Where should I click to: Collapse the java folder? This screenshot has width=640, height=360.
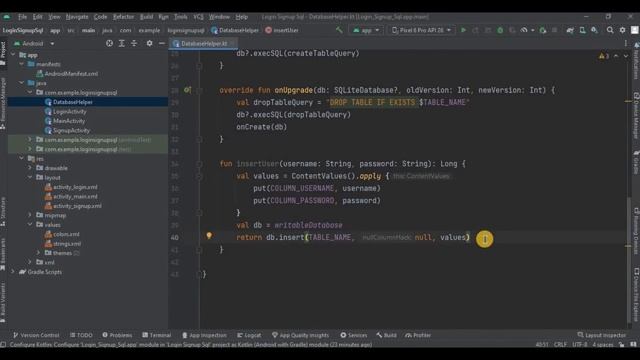click(x=21, y=83)
